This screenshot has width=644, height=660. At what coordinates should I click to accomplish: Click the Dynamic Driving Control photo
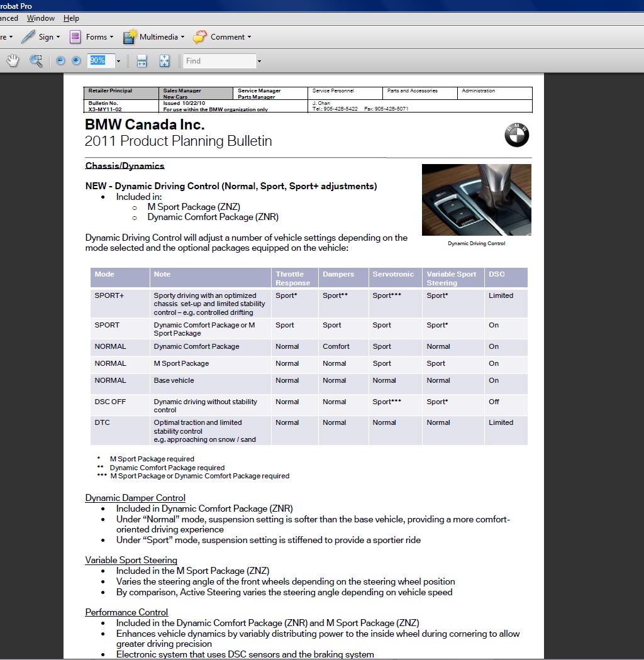coord(476,199)
